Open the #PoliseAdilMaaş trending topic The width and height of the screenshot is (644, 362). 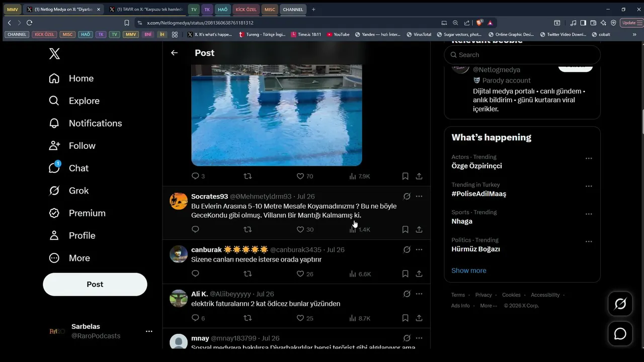tap(479, 194)
